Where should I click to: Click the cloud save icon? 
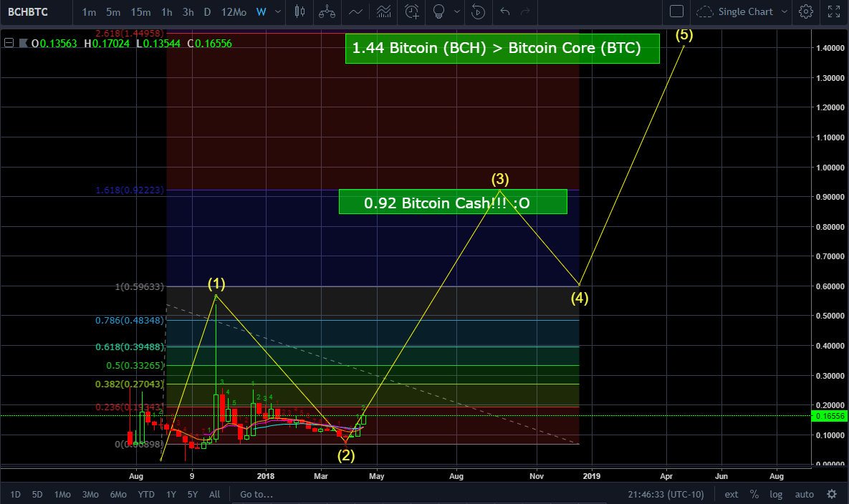pyautogui.click(x=704, y=11)
